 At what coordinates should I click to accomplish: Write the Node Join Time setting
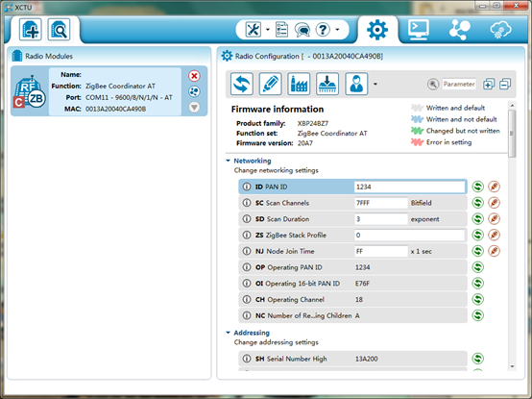tap(494, 251)
